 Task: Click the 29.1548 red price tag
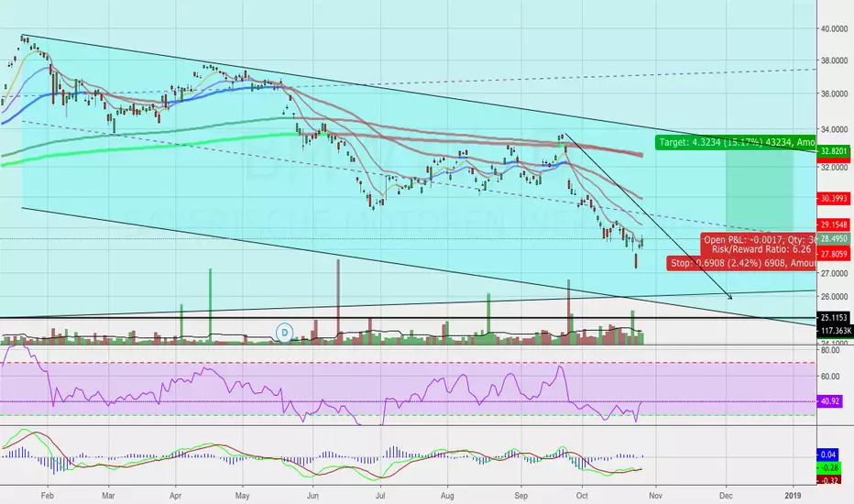(x=834, y=225)
